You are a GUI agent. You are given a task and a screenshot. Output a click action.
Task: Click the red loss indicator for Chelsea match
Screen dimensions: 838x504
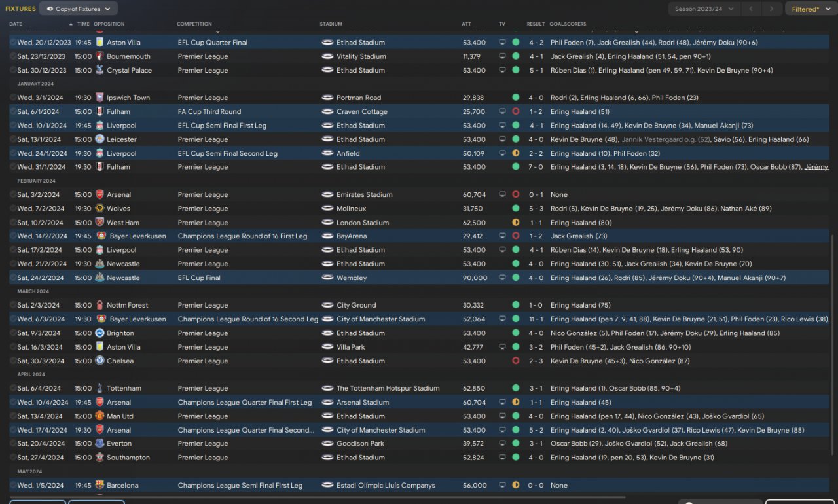pyautogui.click(x=516, y=361)
